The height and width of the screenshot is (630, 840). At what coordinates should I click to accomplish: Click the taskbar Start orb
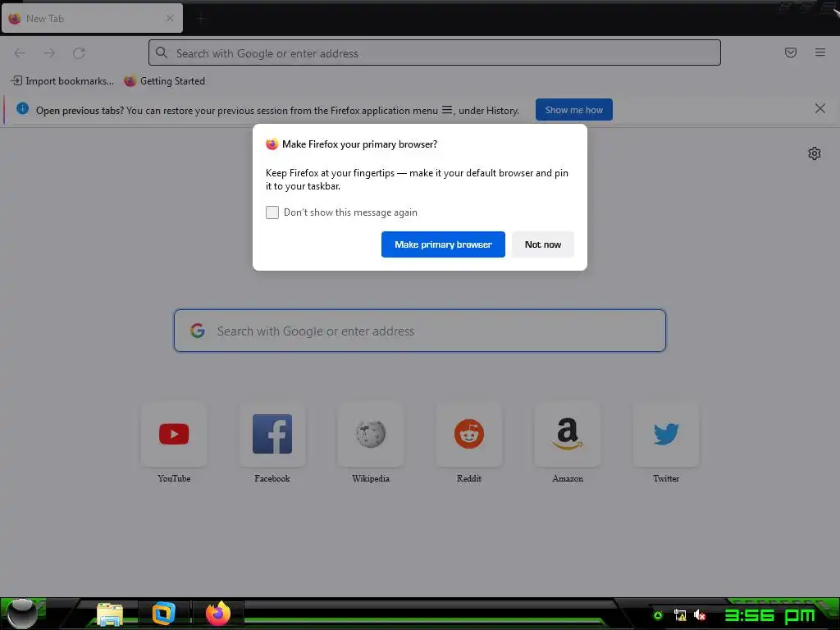click(x=22, y=614)
